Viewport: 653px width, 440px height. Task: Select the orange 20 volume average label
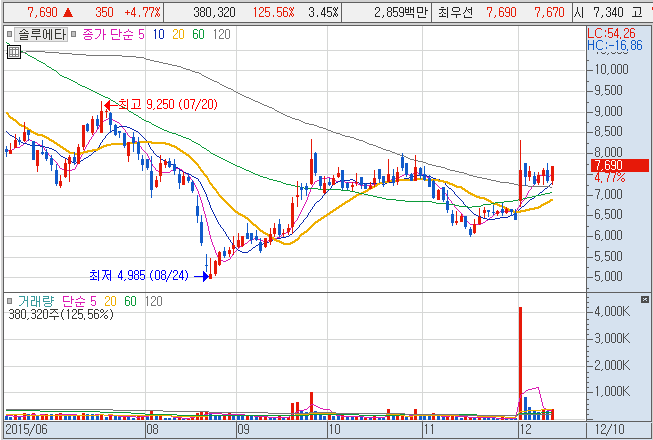point(110,301)
